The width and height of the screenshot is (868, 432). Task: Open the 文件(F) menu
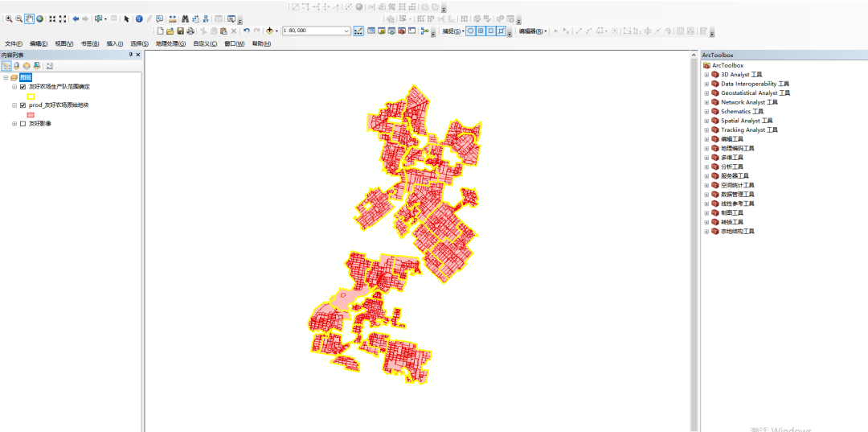point(14,43)
